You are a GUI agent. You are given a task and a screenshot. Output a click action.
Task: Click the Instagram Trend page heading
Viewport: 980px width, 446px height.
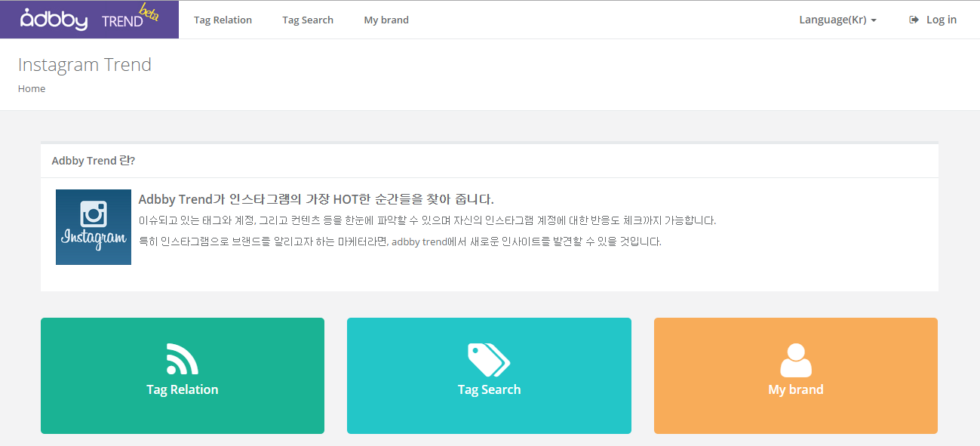tap(84, 64)
